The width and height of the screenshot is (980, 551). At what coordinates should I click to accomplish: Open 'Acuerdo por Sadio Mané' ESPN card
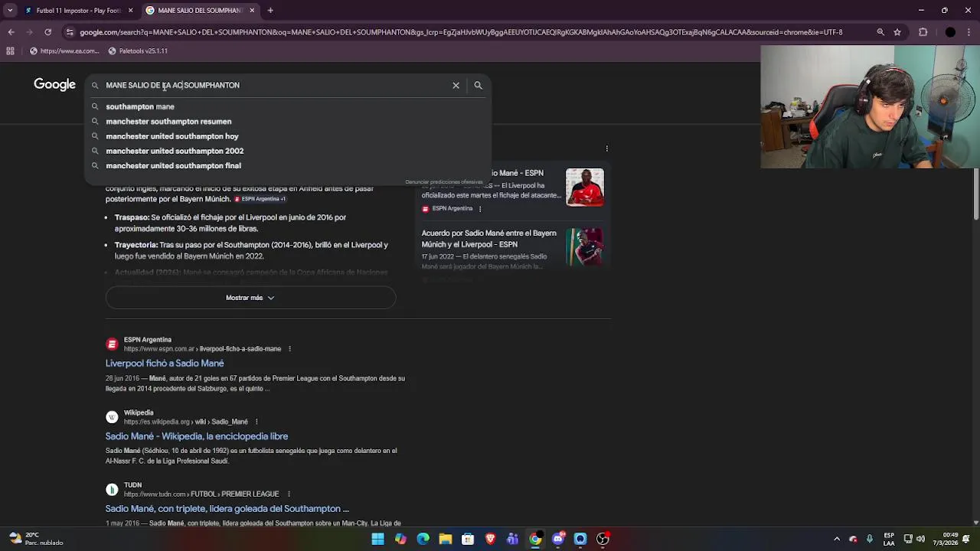tap(488, 239)
